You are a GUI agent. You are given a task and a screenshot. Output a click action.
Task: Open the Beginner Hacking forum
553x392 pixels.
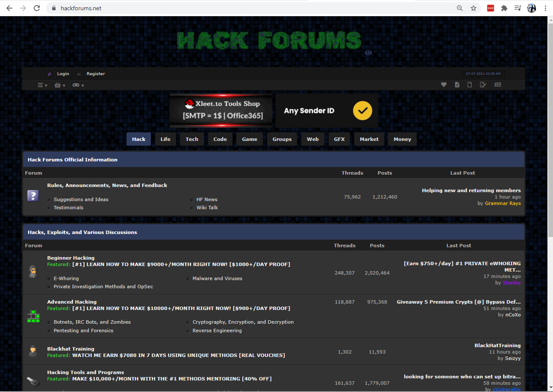click(71, 258)
